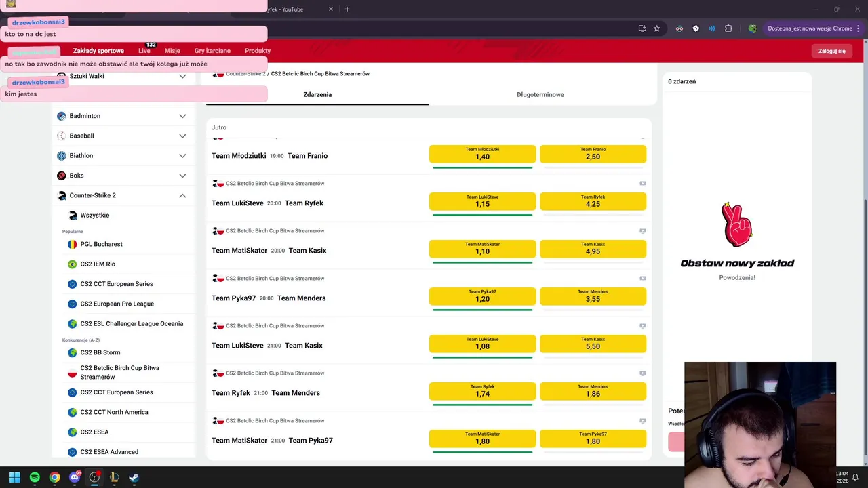
Task: Click the Romania flag next to PGL Bucharest
Action: tap(73, 244)
